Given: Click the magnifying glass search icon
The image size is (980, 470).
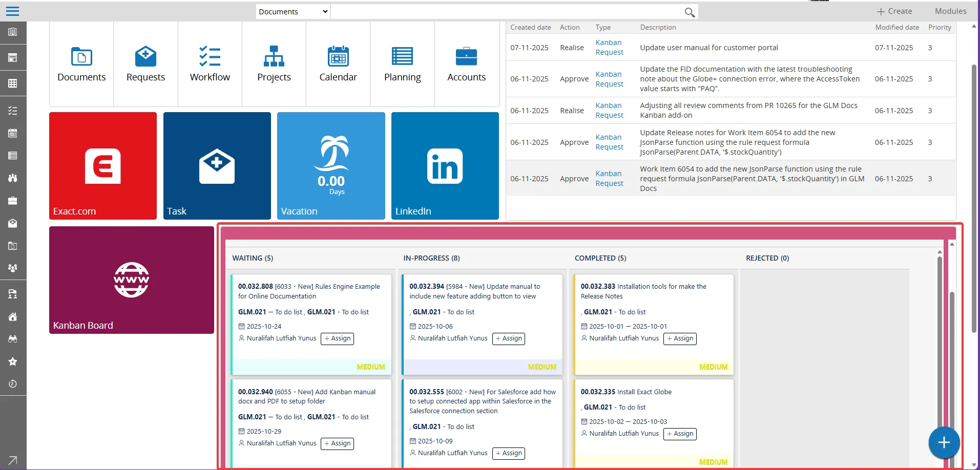Looking at the screenshot, I should pos(689,11).
